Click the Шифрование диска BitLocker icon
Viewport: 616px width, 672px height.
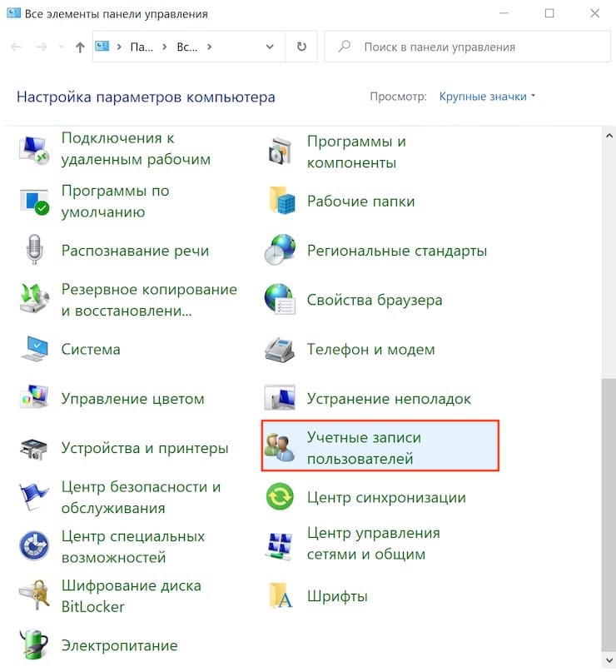34,595
